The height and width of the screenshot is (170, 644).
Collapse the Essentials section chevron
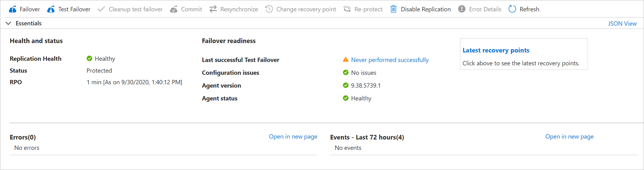click(8, 23)
